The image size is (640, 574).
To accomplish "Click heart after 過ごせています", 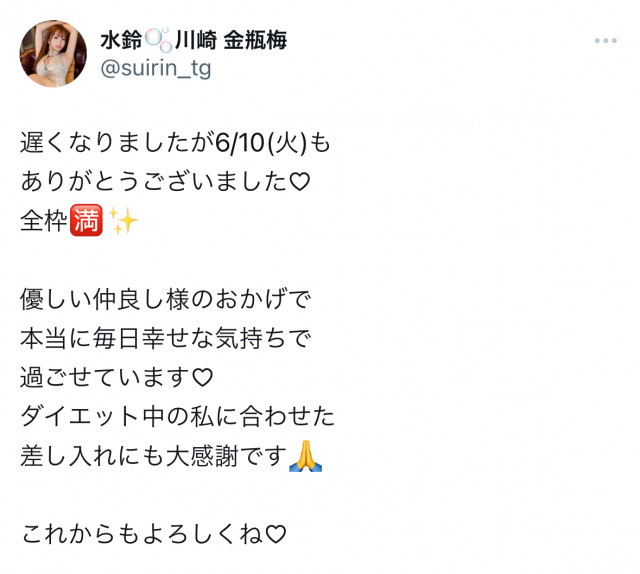I will click(202, 377).
